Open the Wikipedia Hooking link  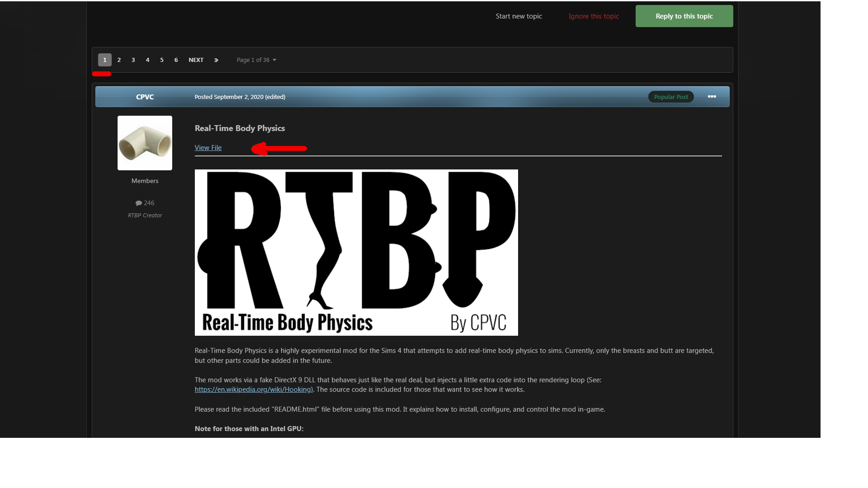(254, 389)
